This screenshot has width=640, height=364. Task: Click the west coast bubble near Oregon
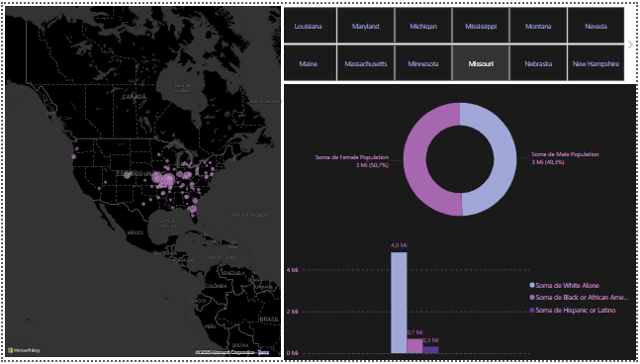tap(74, 156)
